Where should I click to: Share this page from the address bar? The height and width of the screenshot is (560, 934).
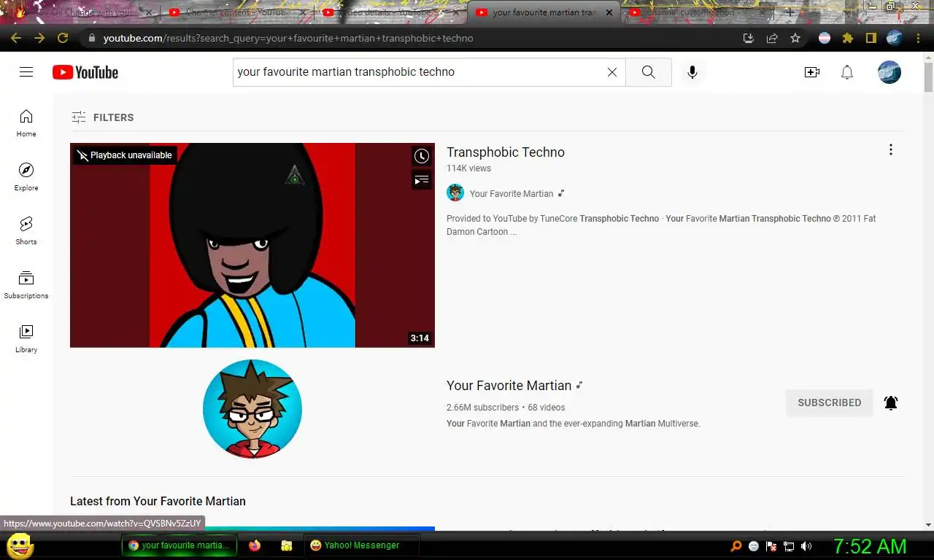tap(772, 38)
